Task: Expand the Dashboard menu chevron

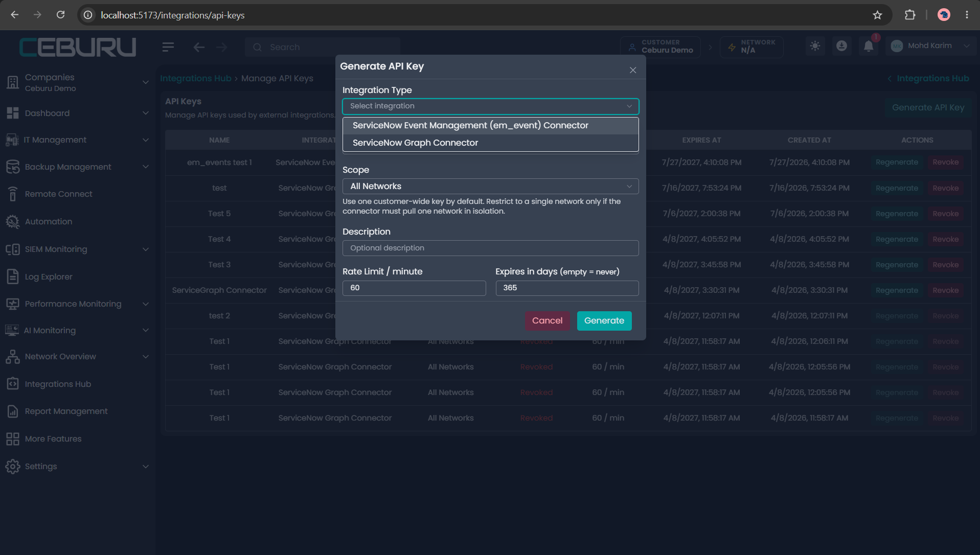Action: point(146,113)
